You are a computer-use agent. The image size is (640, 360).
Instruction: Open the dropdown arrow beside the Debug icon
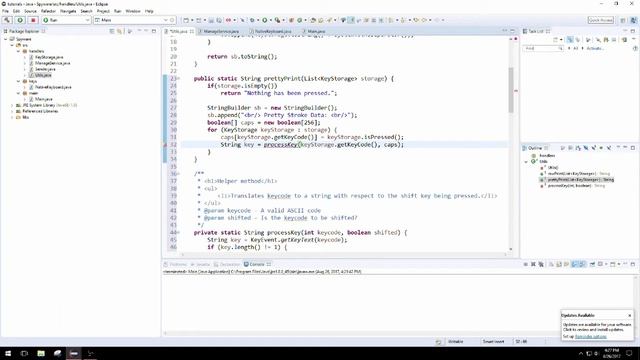click(x=258, y=20)
